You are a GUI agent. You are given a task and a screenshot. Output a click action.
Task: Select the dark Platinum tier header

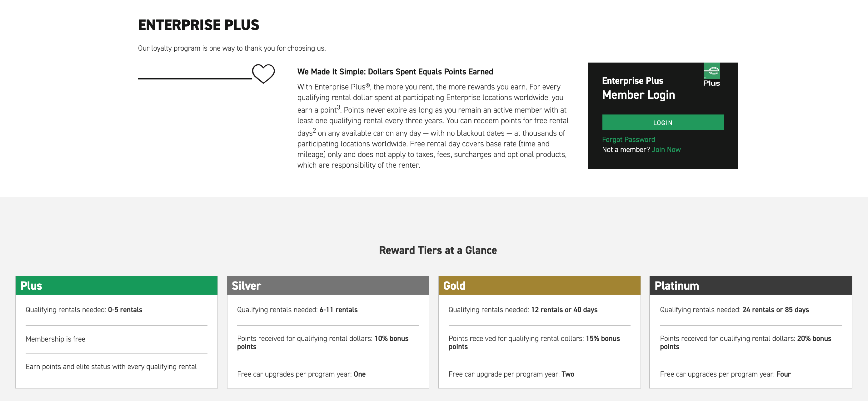point(751,285)
